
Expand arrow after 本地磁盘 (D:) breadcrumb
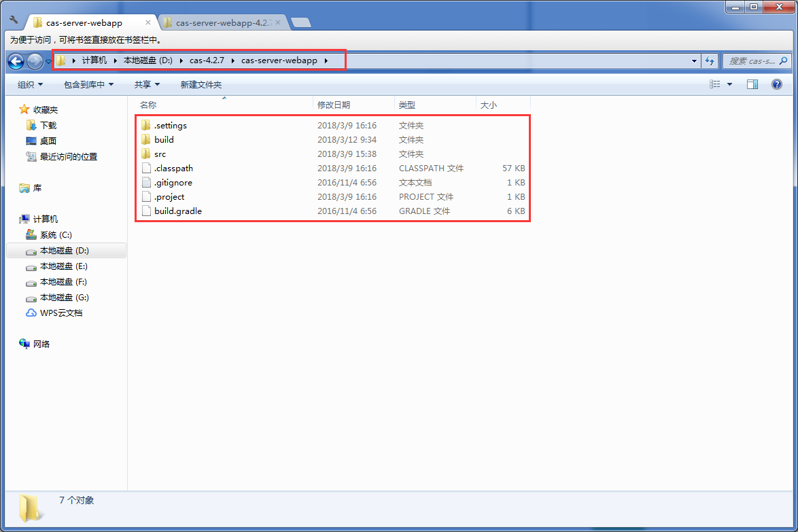[181, 60]
